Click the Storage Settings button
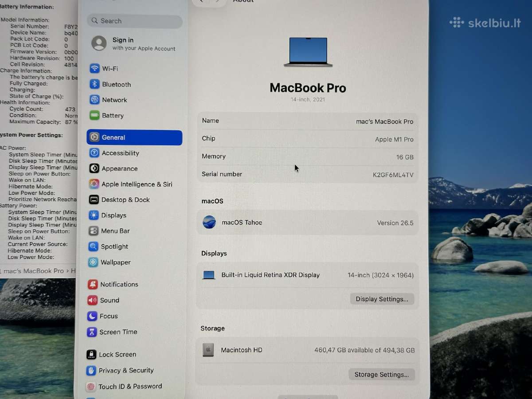Screen dimensions: 532x399 (381, 374)
